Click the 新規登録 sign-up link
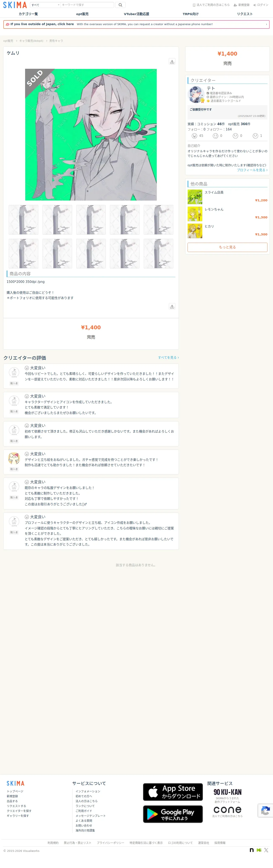Screen dimensions: 273x868 (x=242, y=5)
